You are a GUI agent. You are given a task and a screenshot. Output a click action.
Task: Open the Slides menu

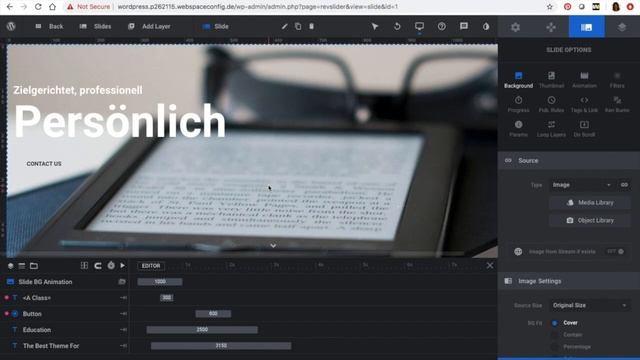[95, 27]
